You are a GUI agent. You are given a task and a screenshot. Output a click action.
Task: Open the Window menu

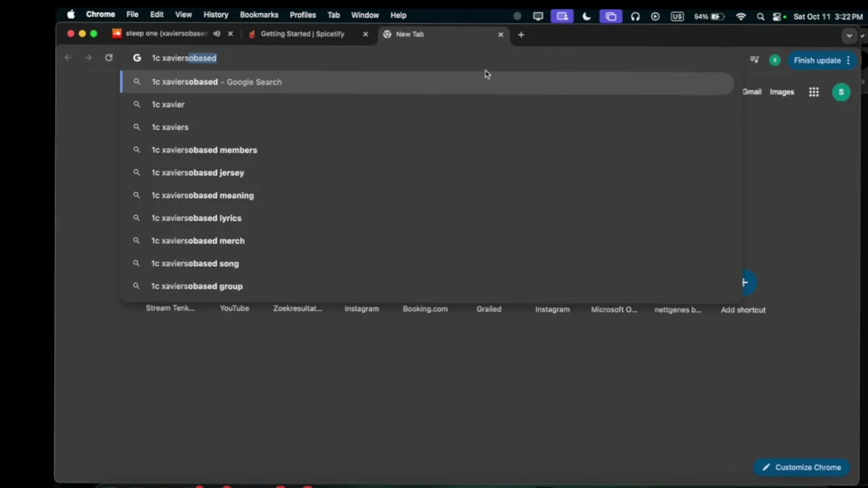pyautogui.click(x=365, y=15)
